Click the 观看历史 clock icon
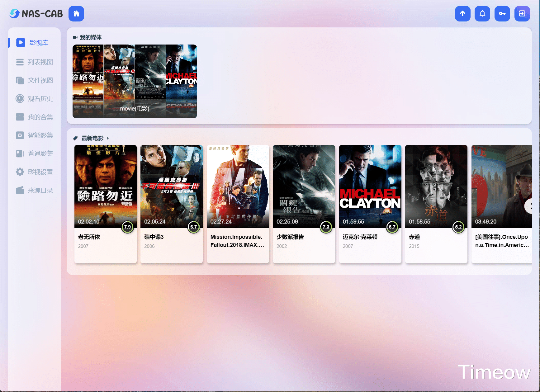The width and height of the screenshot is (540, 392). click(20, 99)
